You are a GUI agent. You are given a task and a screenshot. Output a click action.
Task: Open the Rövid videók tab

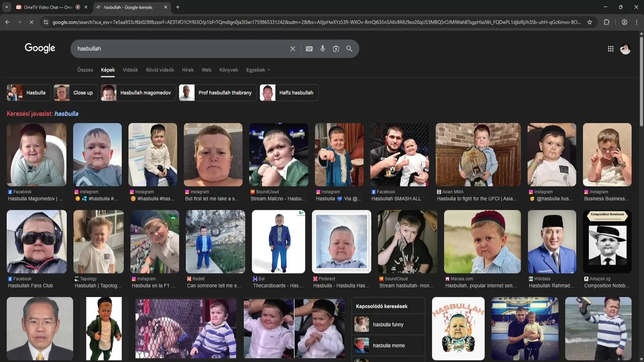coord(160,70)
